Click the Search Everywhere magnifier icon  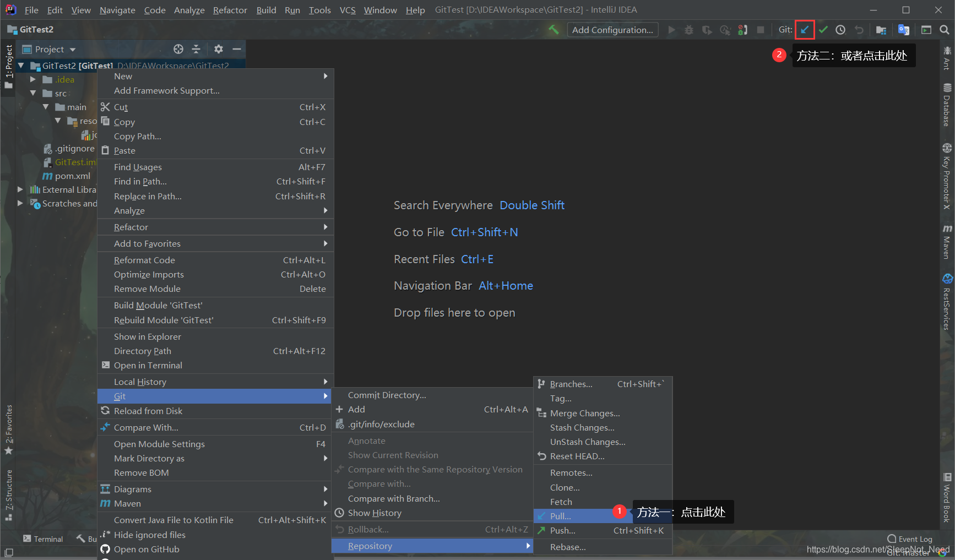tap(944, 30)
